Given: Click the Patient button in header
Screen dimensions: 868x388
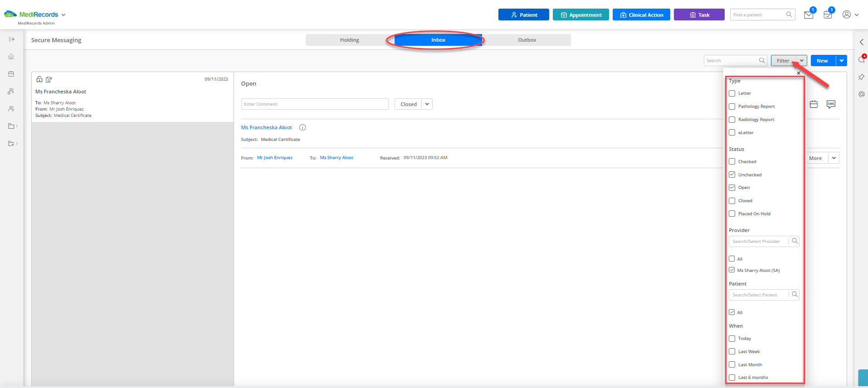Looking at the screenshot, I should coord(523,15).
